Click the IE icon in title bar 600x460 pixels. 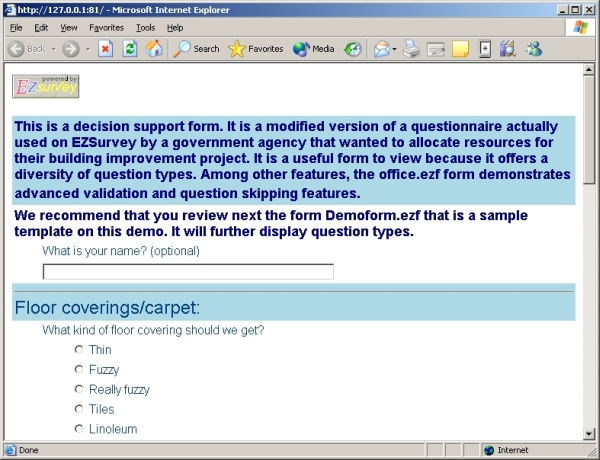10,10
